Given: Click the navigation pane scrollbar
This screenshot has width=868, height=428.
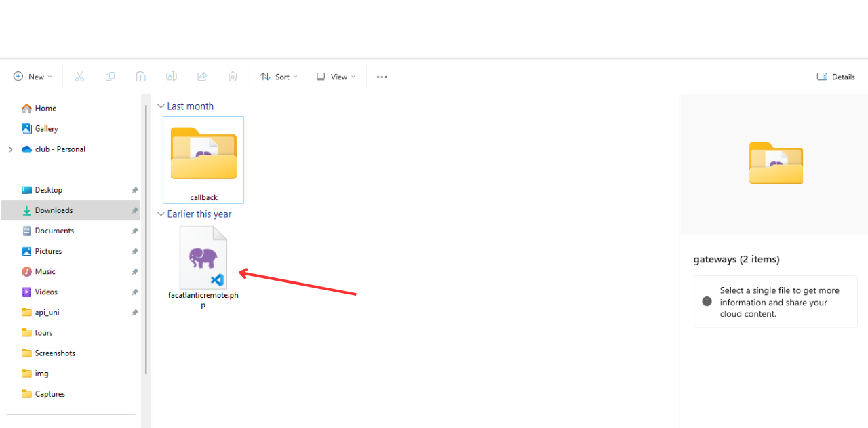Looking at the screenshot, I should point(146,239).
